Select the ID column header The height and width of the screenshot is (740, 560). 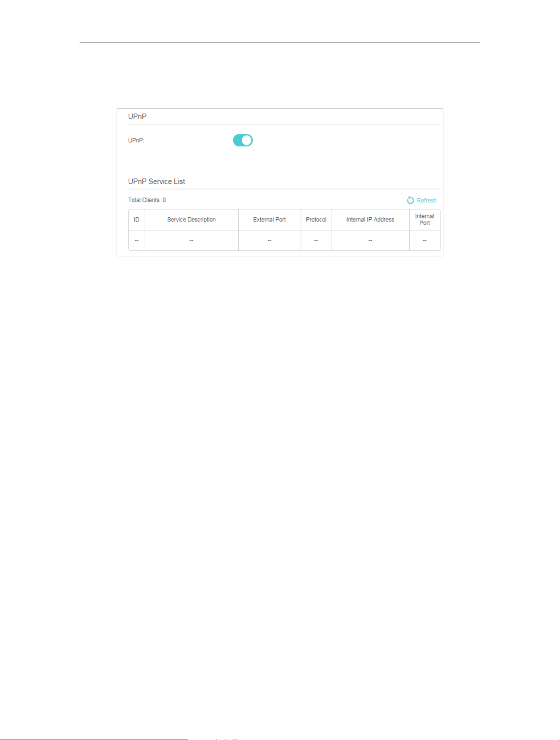point(136,220)
